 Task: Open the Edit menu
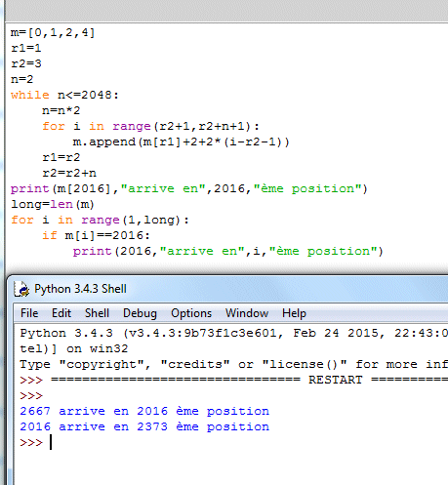[61, 313]
